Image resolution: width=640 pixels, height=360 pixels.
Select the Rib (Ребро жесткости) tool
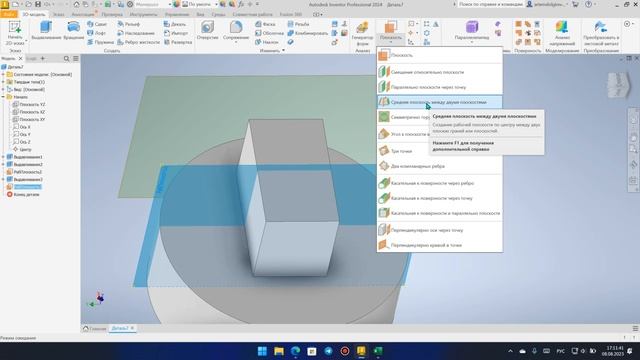click(x=138, y=42)
